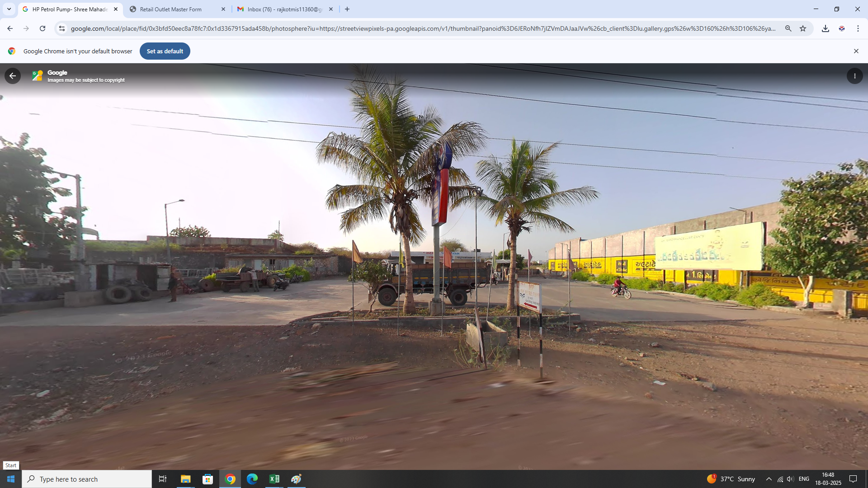Click the zoom magnifier icon in address bar

[x=788, y=28]
